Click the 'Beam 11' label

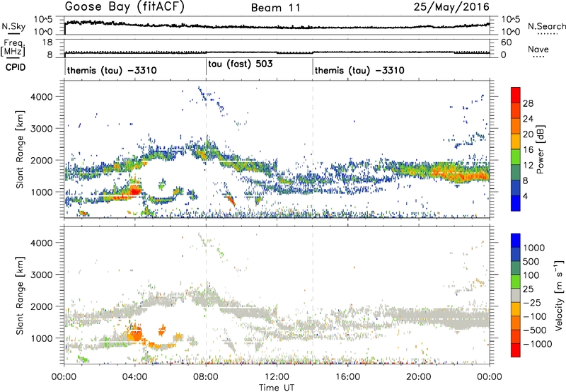(276, 8)
